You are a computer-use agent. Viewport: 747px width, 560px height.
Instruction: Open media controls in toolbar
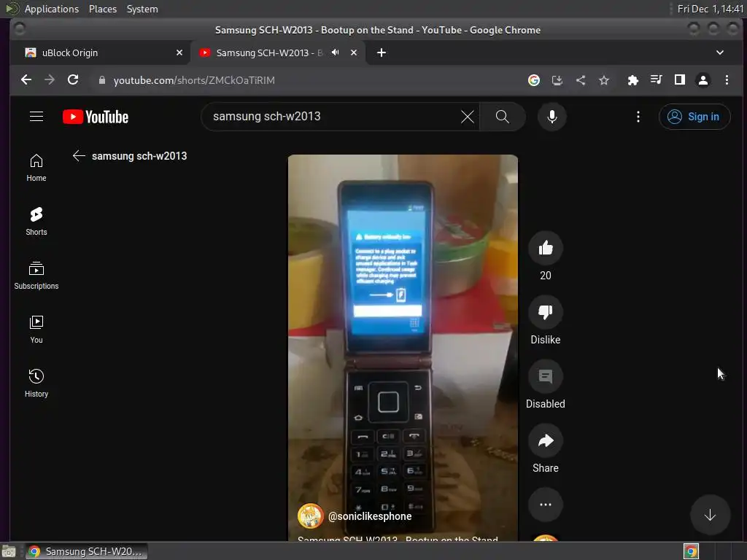click(656, 80)
